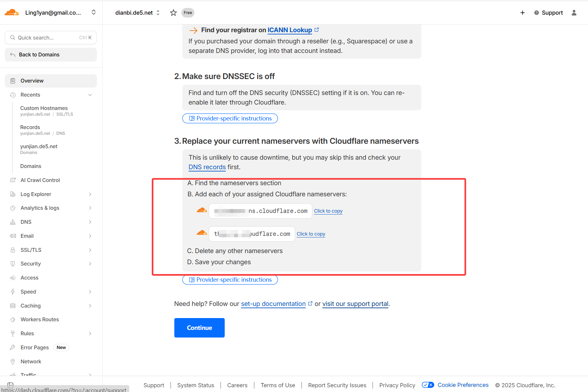Click the blue Continue button

tap(199, 328)
